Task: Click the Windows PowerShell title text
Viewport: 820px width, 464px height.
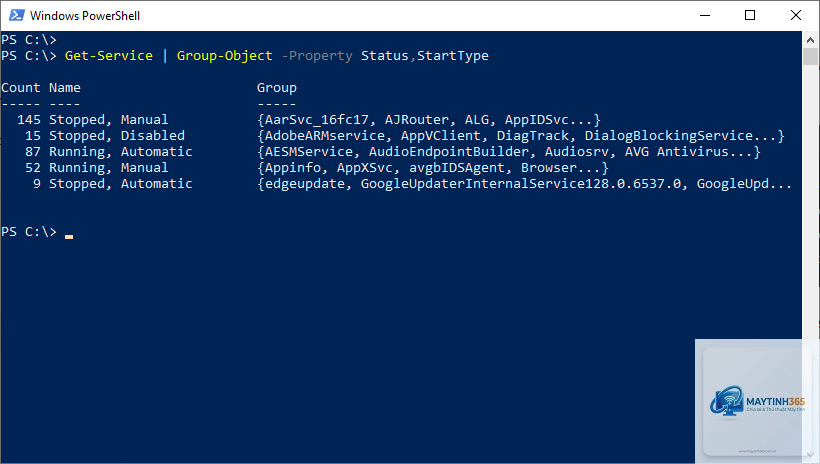Action: pos(85,16)
